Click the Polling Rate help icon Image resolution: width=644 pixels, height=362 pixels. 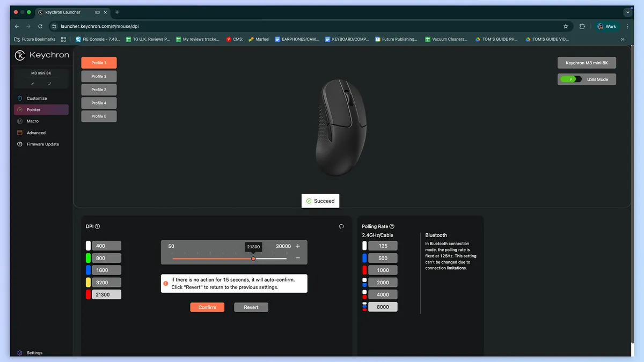tap(392, 226)
